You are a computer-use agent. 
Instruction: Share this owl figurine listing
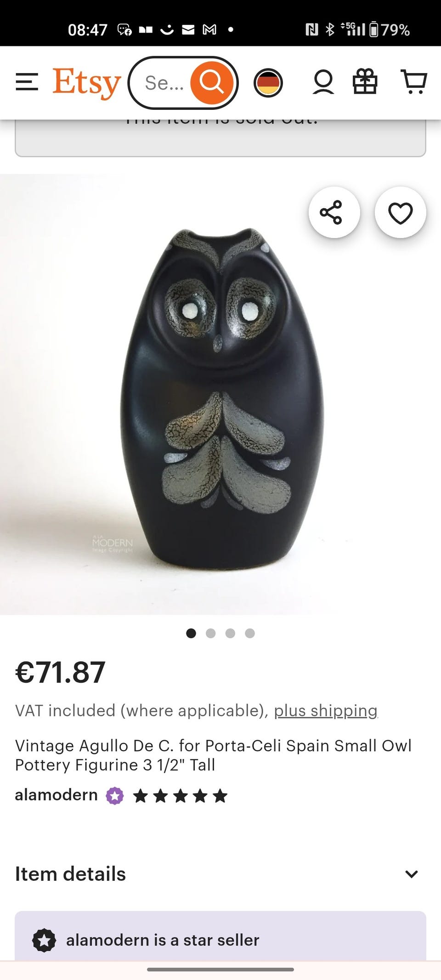pos(334,212)
